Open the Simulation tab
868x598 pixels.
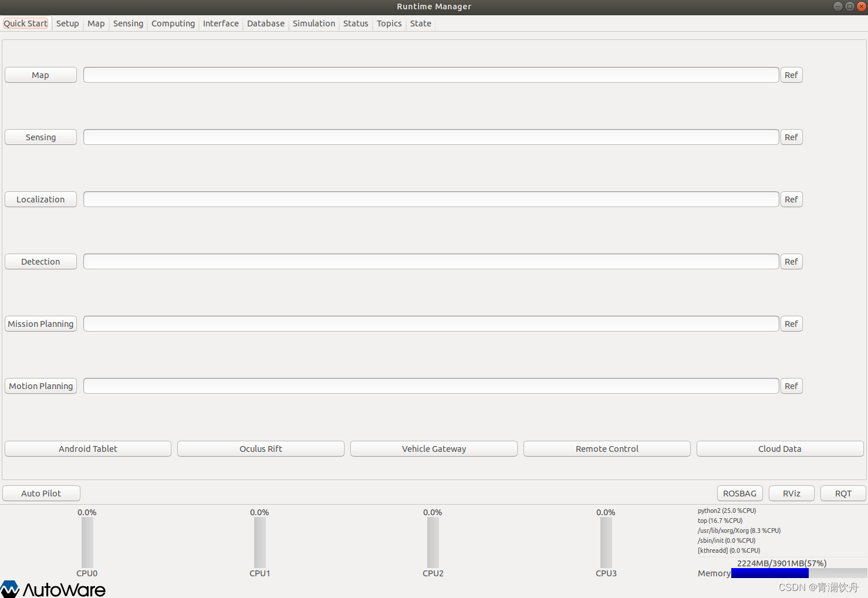[314, 23]
